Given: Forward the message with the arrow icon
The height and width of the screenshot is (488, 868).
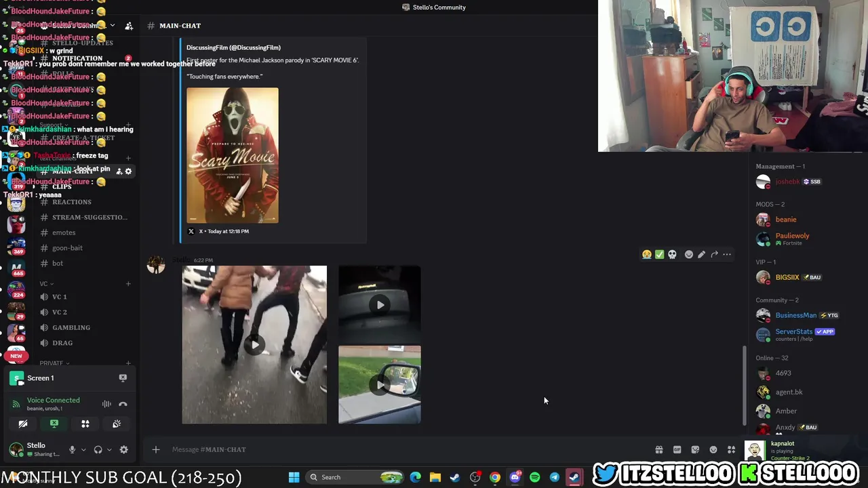Looking at the screenshot, I should 714,254.
